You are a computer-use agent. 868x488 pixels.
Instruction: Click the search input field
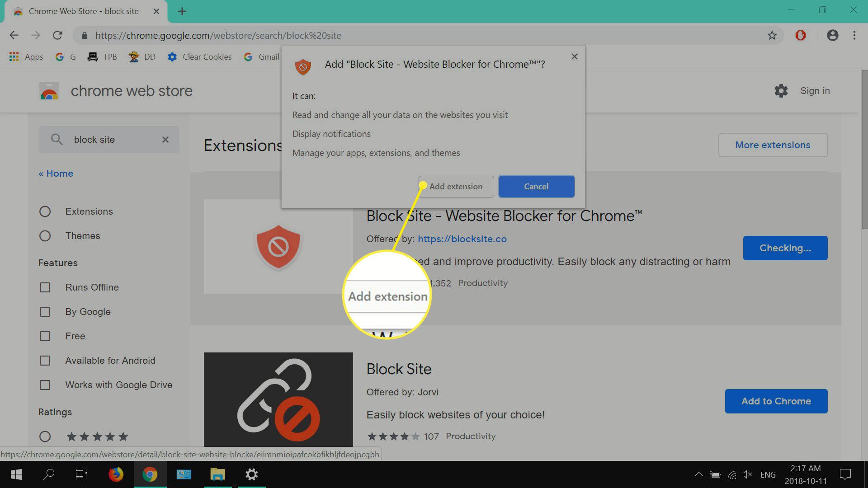109,140
